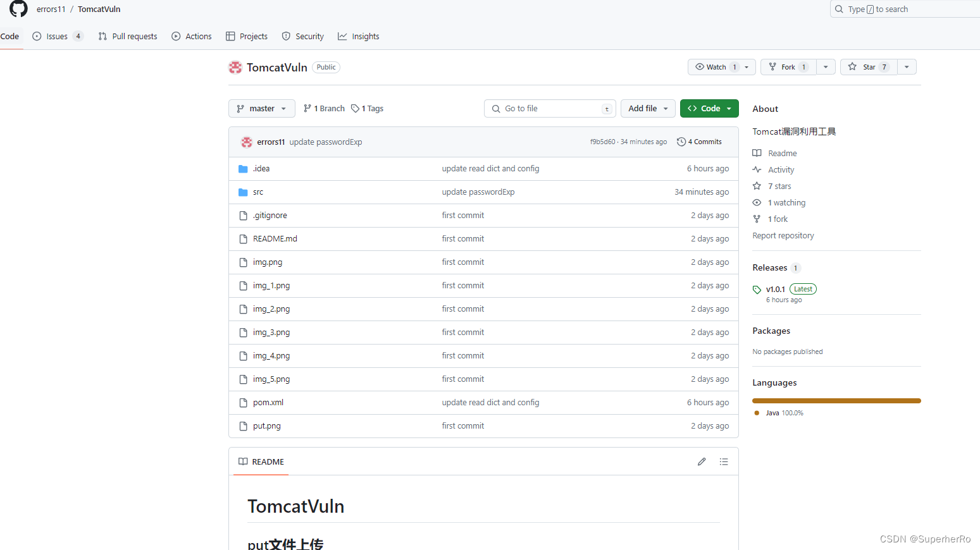This screenshot has width=980, height=550.
Task: Open the Security tab
Action: click(x=303, y=36)
